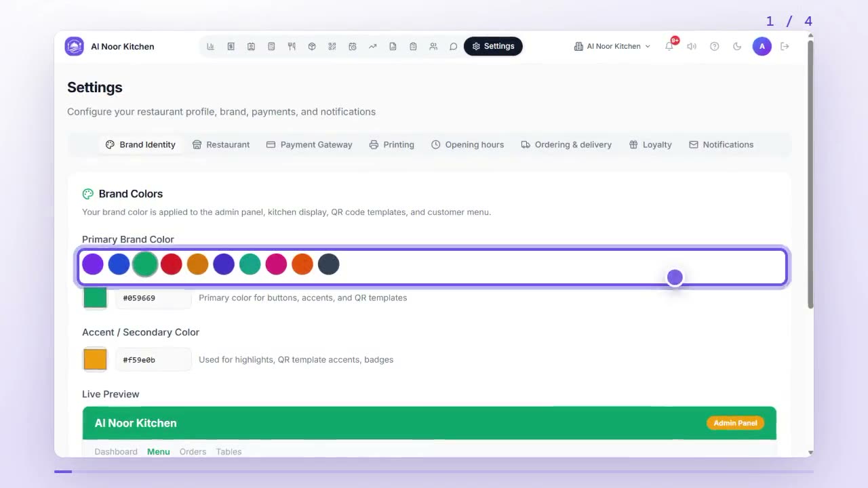The image size is (868, 488).
Task: Open the clipboard list icon in navbar
Action: 413,47
